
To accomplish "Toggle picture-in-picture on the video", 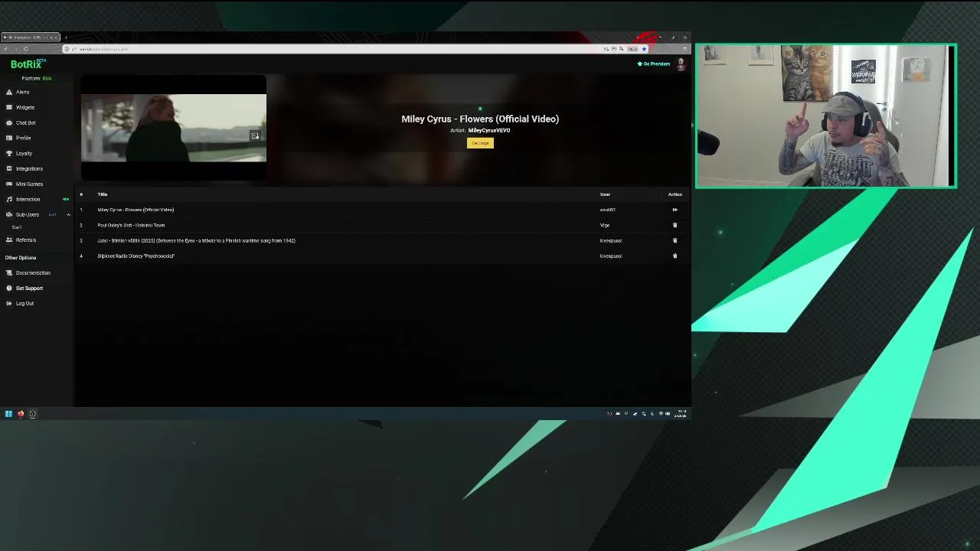I will (255, 135).
